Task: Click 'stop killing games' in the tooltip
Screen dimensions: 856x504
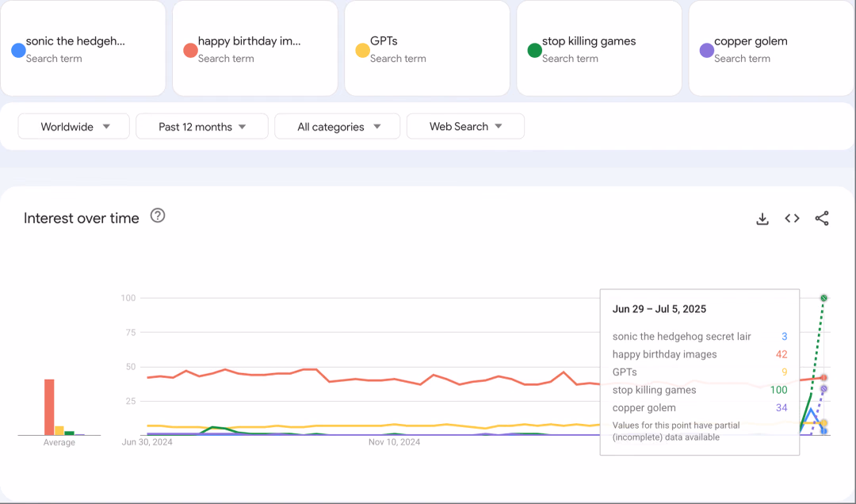Action: click(654, 390)
